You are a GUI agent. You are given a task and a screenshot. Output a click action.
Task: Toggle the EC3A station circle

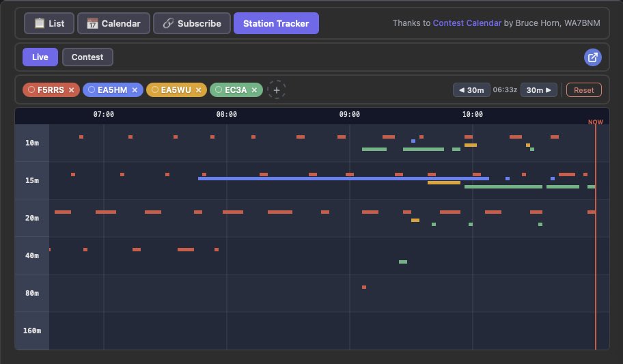219,90
